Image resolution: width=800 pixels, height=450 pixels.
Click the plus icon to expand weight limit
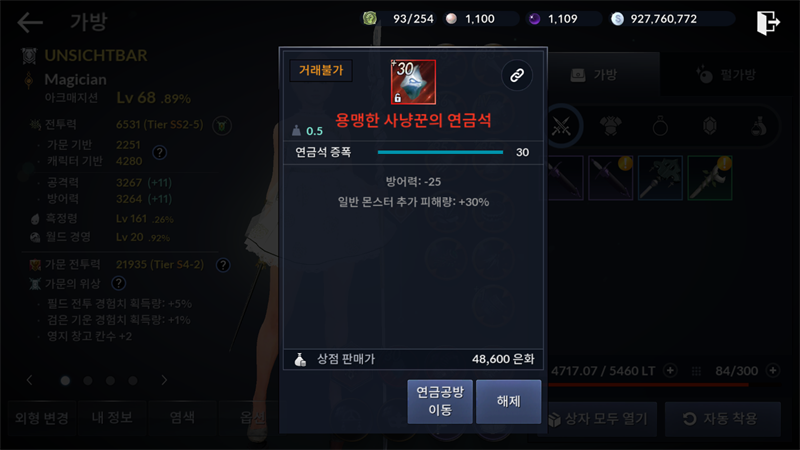(x=670, y=370)
